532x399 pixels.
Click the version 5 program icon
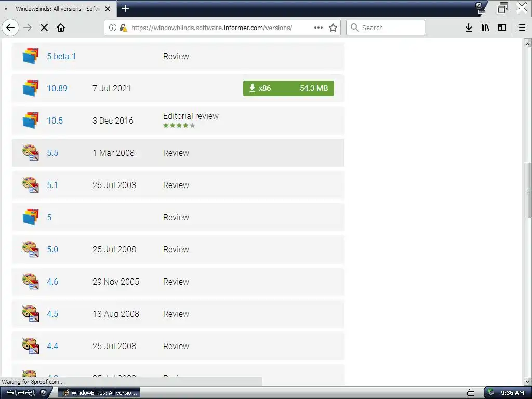31,217
